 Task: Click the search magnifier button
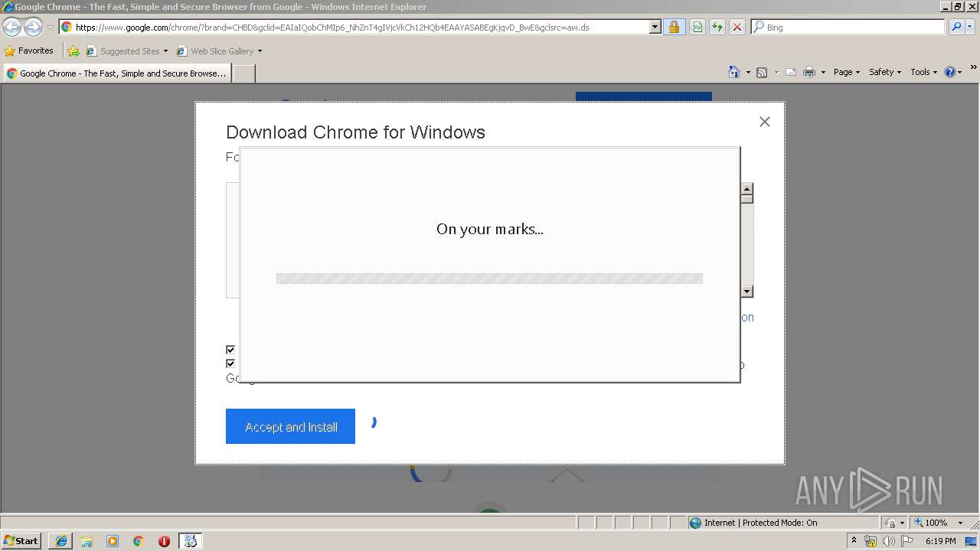(x=956, y=27)
